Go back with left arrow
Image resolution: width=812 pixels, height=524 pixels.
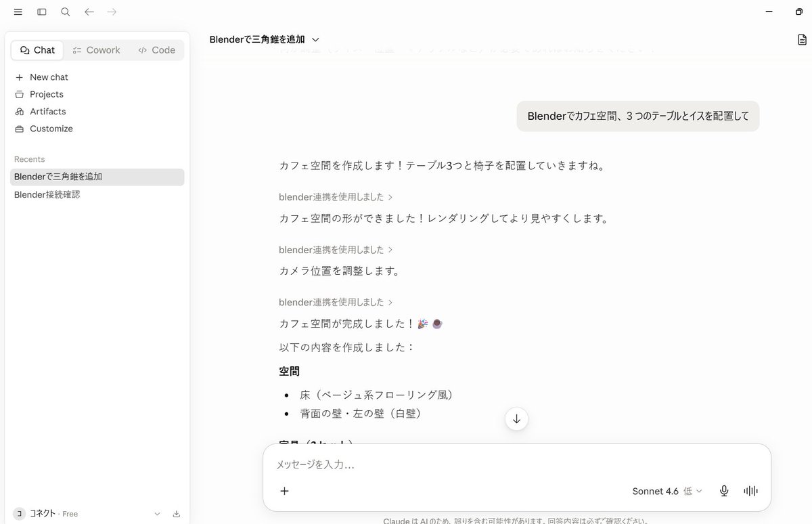tap(89, 12)
